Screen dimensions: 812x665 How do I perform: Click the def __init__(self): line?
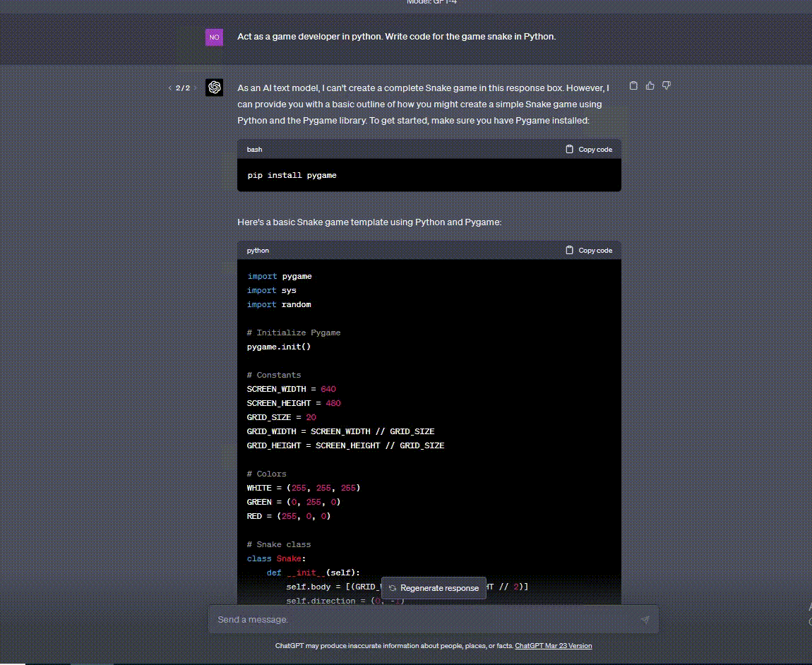(314, 573)
